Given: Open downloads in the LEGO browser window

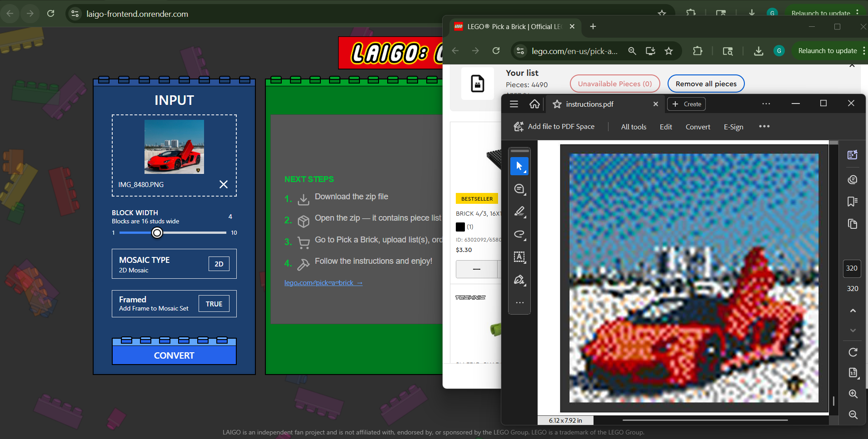Looking at the screenshot, I should point(758,51).
